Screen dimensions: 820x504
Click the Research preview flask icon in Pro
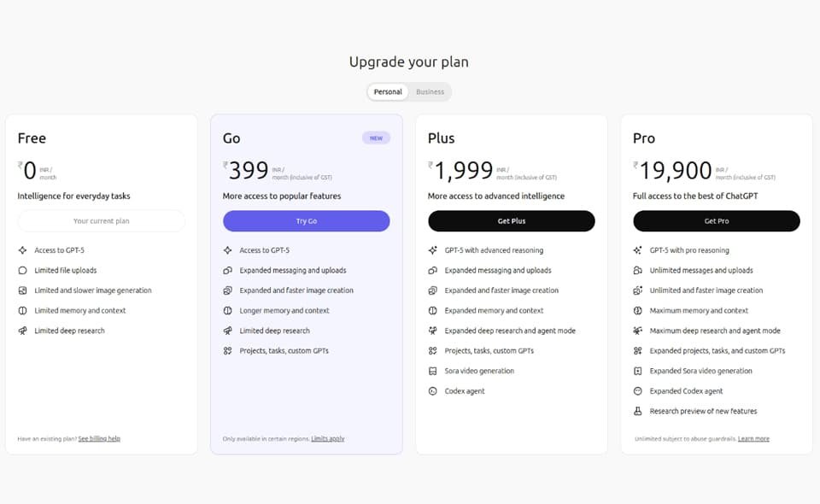point(637,411)
